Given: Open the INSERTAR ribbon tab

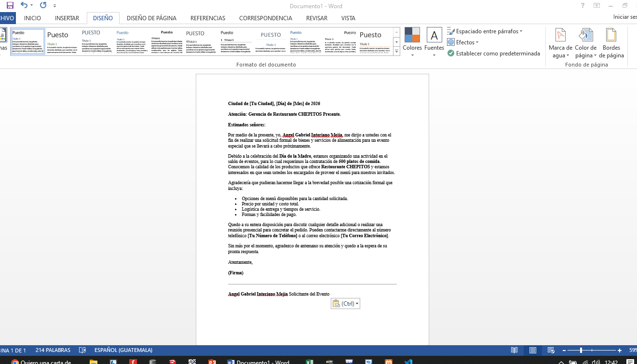Looking at the screenshot, I should pos(67,18).
